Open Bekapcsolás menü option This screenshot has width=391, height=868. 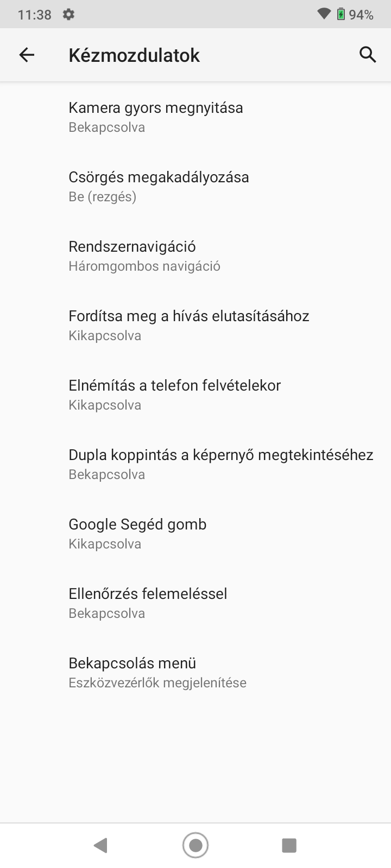(195, 672)
